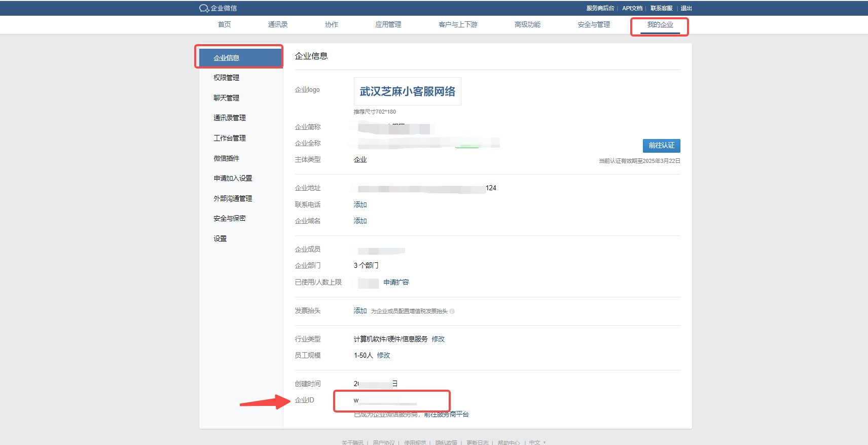This screenshot has height=445, width=868.
Task: Click 退出 to log out
Action: coord(686,8)
